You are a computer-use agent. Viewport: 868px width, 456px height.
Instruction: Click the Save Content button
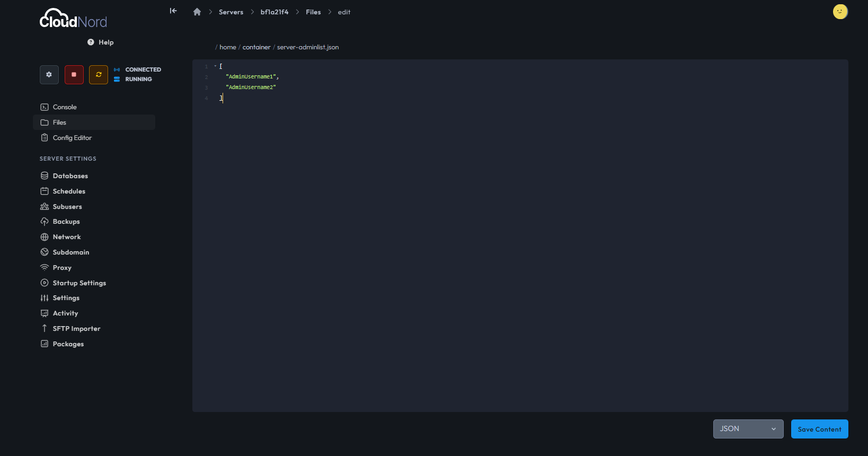click(x=819, y=429)
